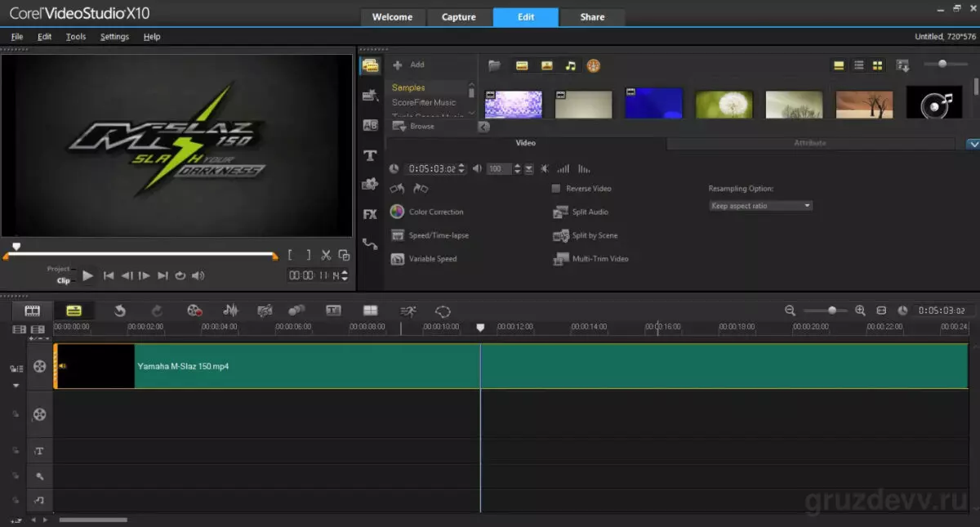Open the Sound Mixer icon
The image size is (980, 527).
[x=231, y=310]
